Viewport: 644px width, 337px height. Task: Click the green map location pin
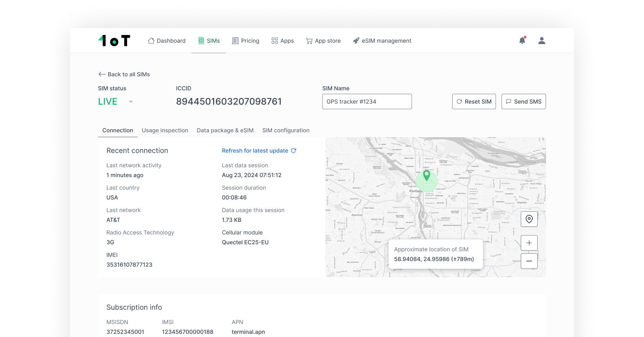426,175
